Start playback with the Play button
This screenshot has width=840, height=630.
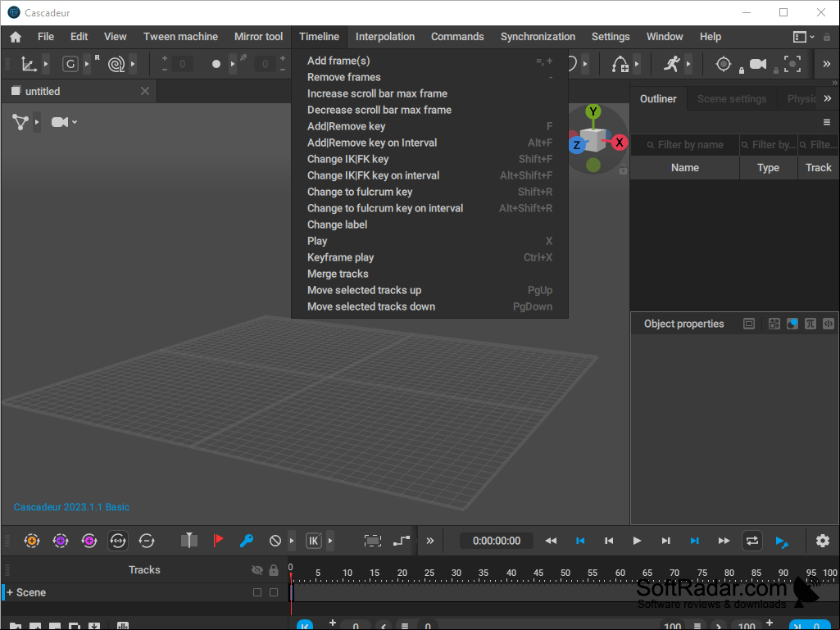tap(637, 541)
